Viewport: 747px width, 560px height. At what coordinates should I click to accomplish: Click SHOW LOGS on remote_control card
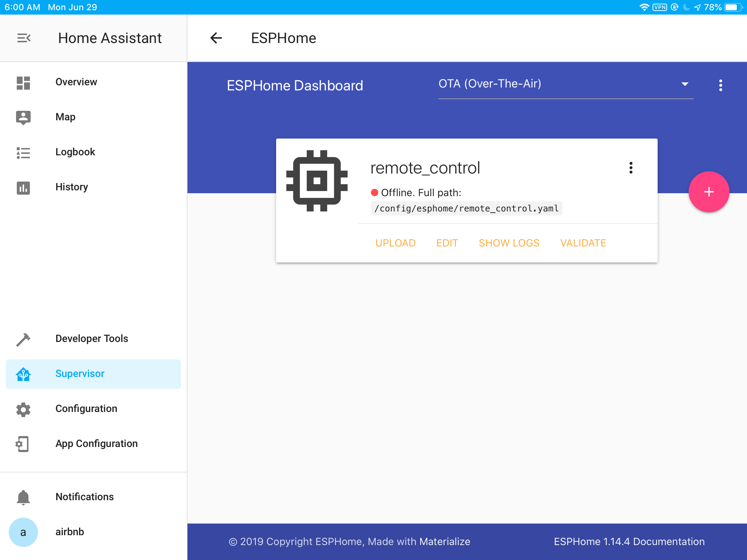[x=509, y=243]
